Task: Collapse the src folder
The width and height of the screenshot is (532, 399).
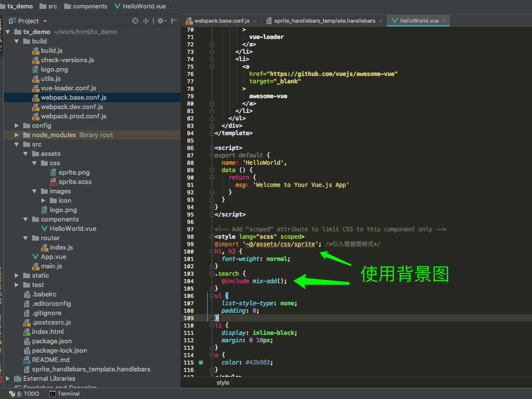Action: click(17, 145)
